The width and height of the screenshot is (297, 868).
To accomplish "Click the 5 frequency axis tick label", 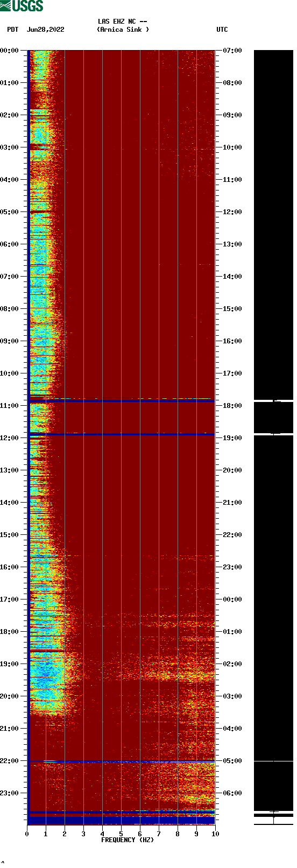I will (x=121, y=834).
